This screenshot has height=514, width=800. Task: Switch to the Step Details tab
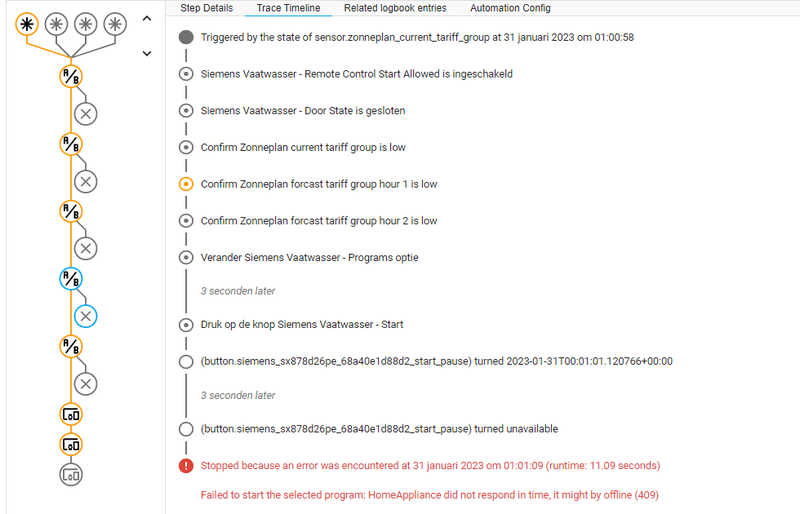click(205, 8)
